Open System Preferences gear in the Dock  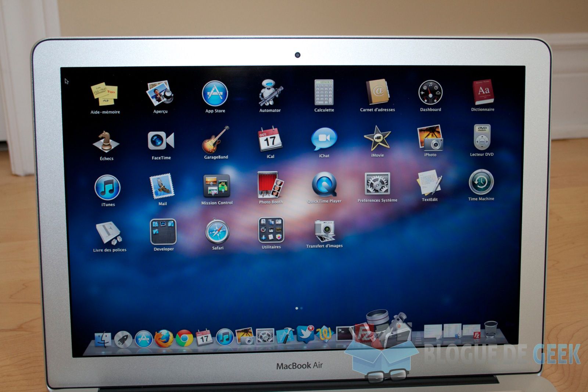pos(265,336)
